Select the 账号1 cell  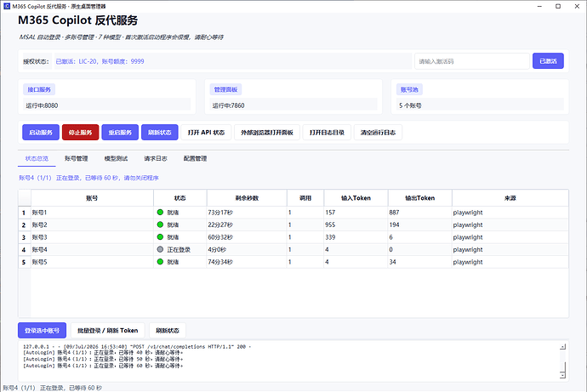point(92,213)
